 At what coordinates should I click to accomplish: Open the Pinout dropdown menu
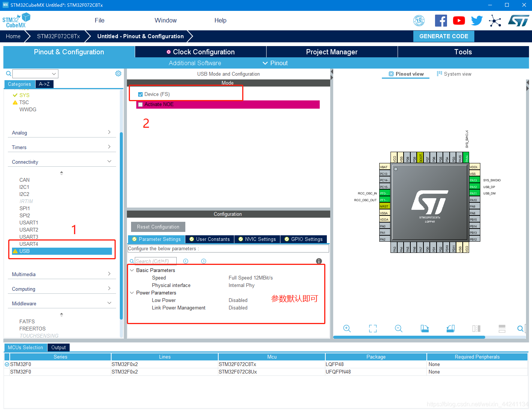[275, 63]
